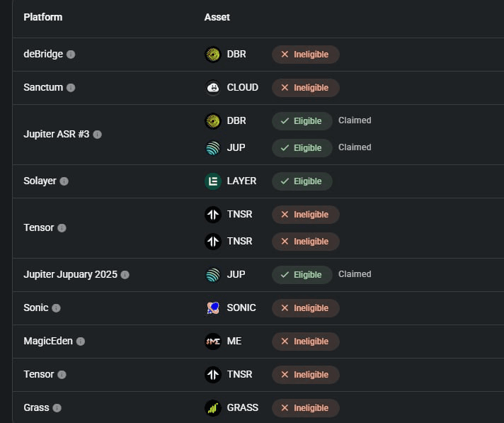This screenshot has height=423, width=504.
Task: Click the Ineligible badge for GRASS
Action: pyautogui.click(x=305, y=408)
